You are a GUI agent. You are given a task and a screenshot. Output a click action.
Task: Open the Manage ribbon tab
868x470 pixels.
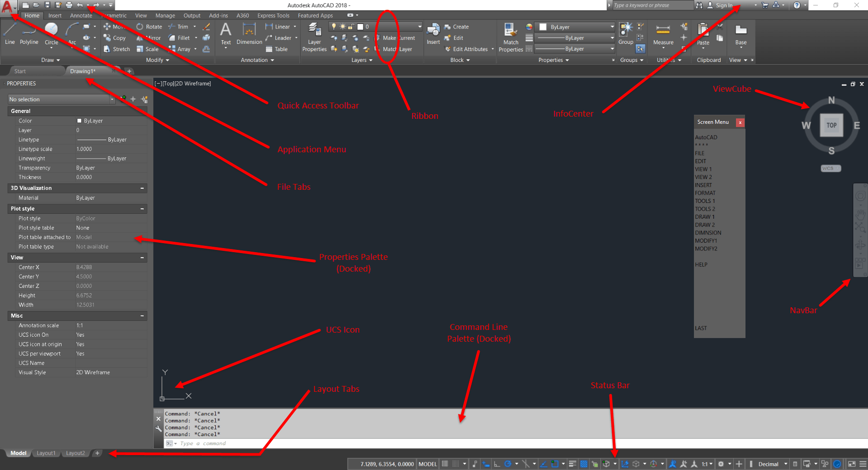click(165, 15)
